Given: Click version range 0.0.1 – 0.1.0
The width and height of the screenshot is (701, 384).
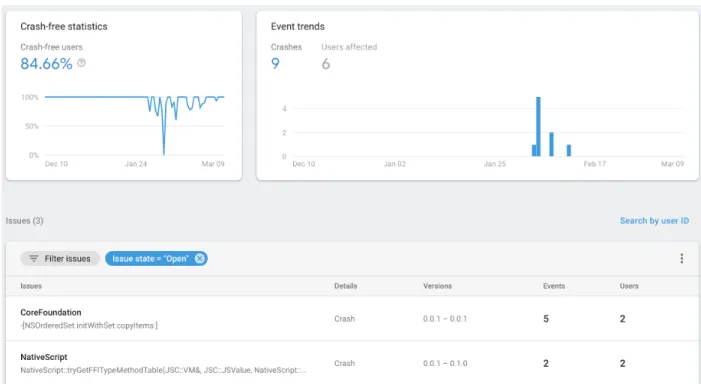Looking at the screenshot, I should tap(445, 363).
